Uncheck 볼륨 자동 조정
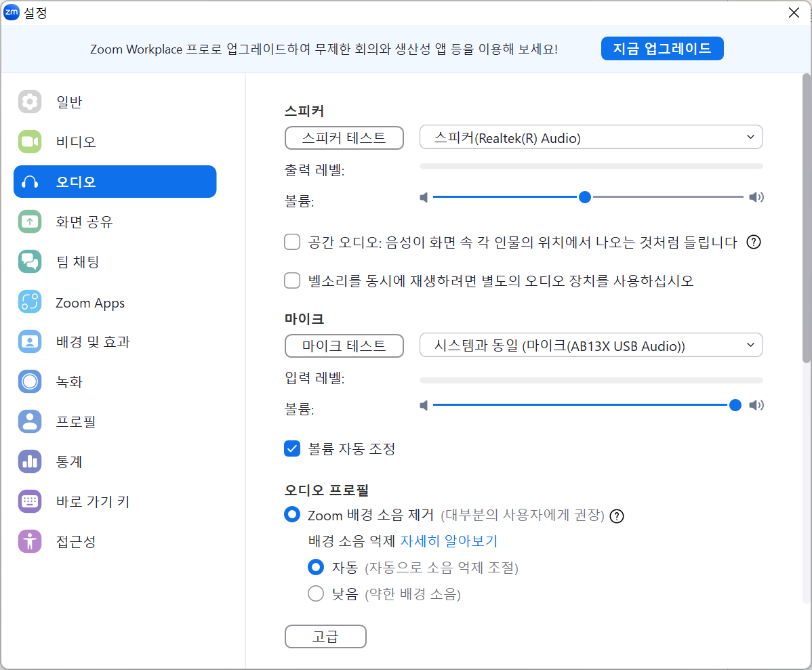This screenshot has height=670, width=812. pos(292,448)
